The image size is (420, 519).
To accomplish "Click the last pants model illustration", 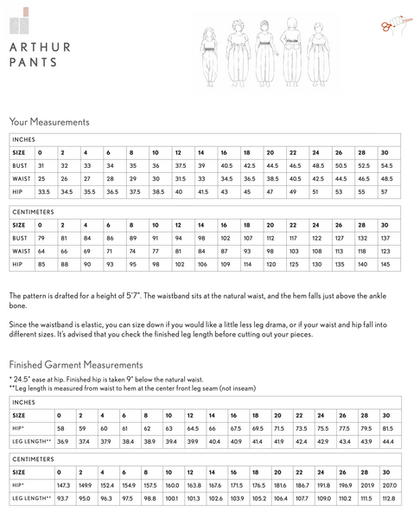I will (319, 54).
